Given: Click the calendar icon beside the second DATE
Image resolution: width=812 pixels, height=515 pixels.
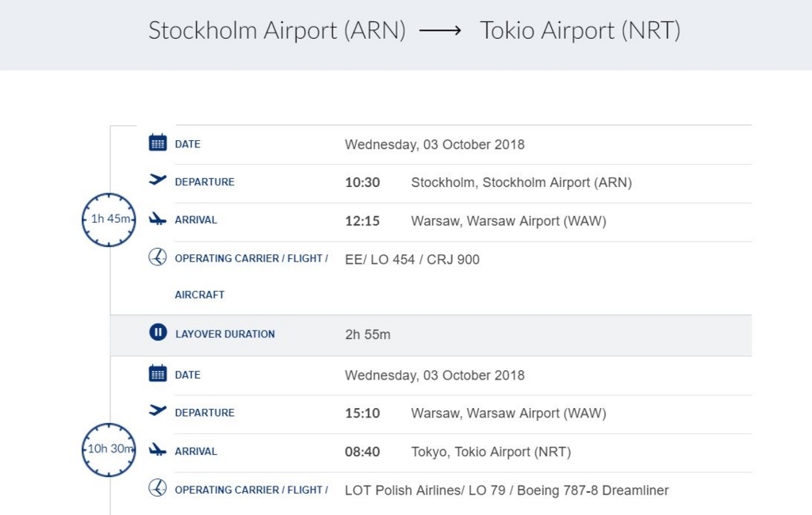Looking at the screenshot, I should point(158,374).
